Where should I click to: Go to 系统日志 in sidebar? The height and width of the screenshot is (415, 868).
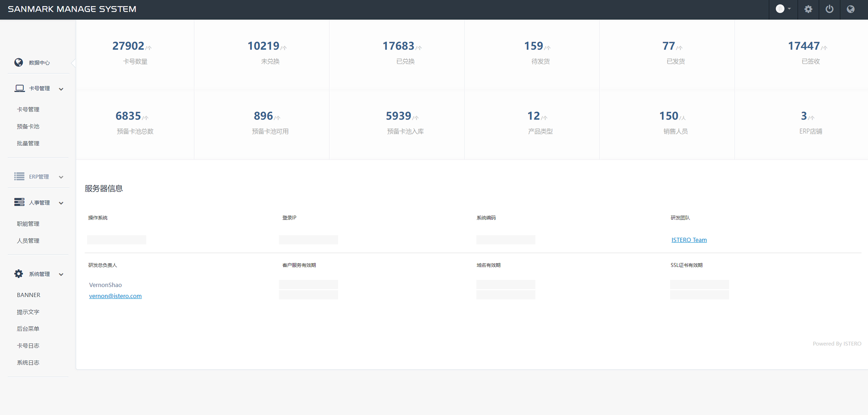pyautogui.click(x=28, y=362)
